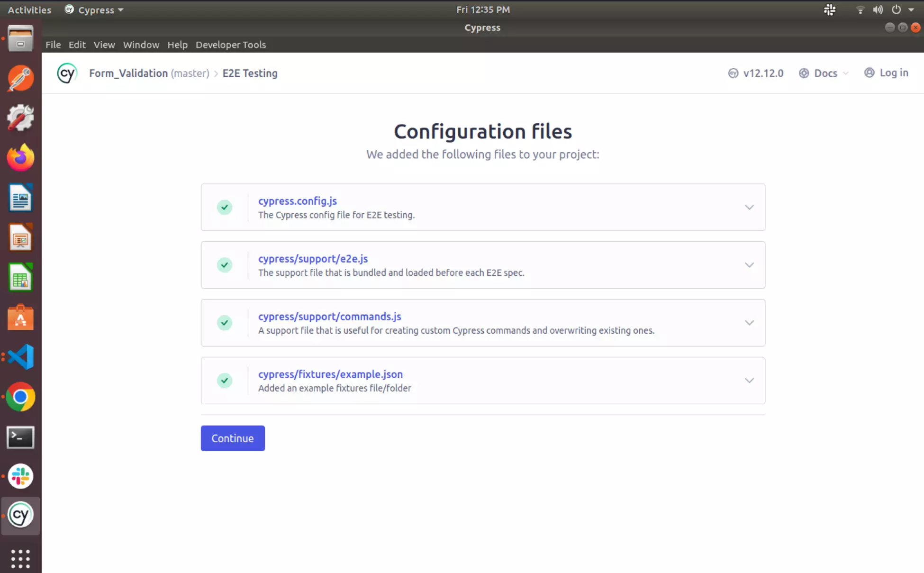Click Activities in the top bar
The width and height of the screenshot is (924, 573).
point(29,9)
